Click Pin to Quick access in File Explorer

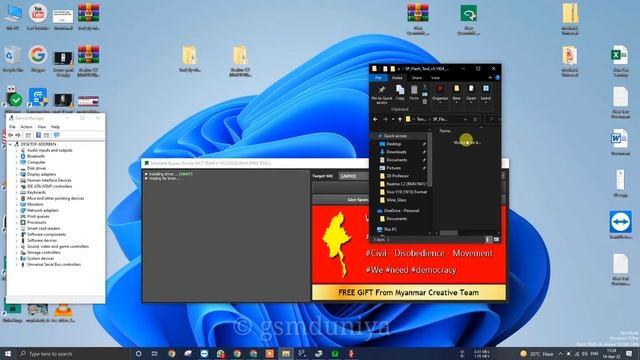pos(382,94)
